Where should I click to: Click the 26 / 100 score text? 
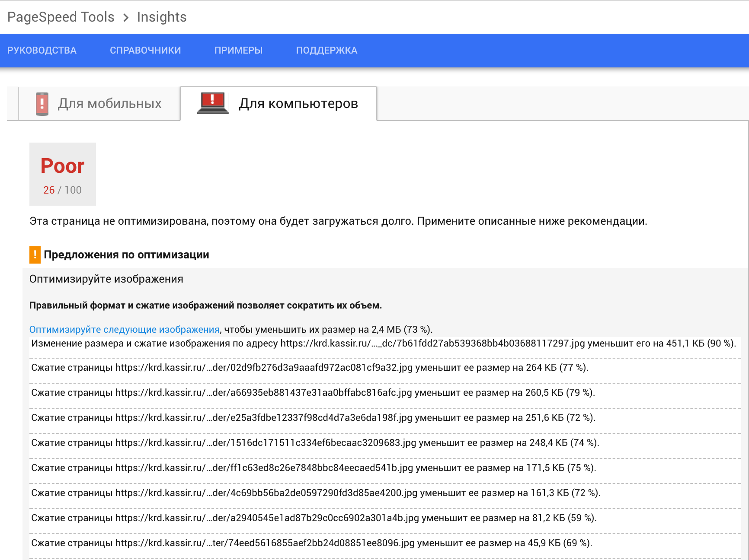[x=62, y=190]
